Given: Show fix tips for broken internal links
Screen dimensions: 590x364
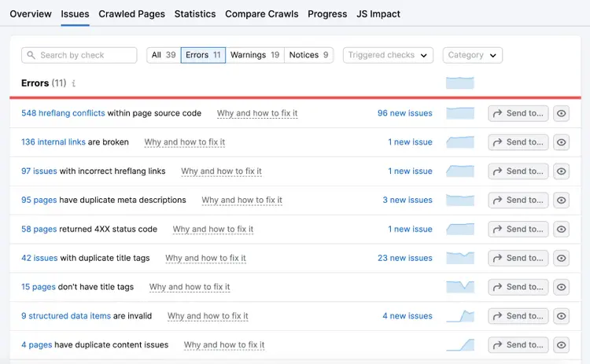Looking at the screenshot, I should tap(185, 142).
